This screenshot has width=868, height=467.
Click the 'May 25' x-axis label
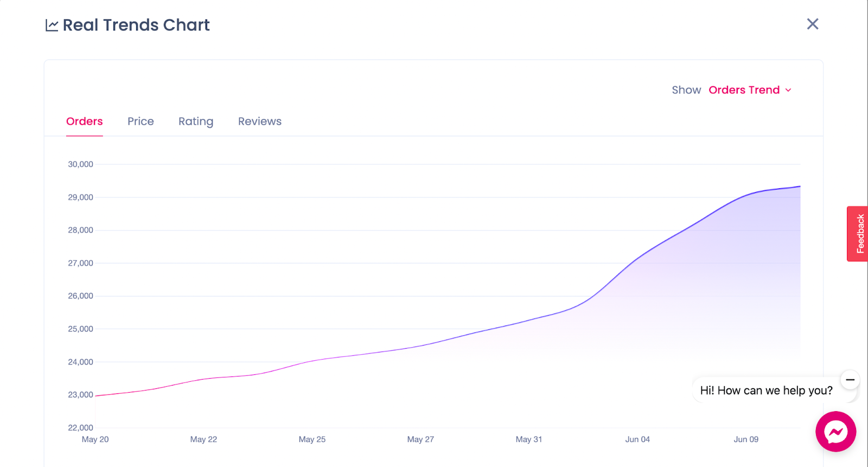click(312, 439)
